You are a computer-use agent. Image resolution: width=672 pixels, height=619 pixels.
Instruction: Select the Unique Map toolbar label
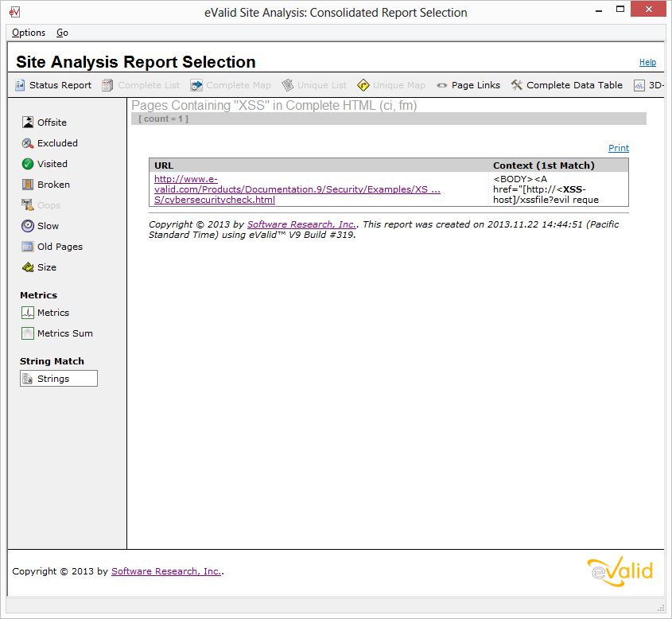pyautogui.click(x=399, y=85)
